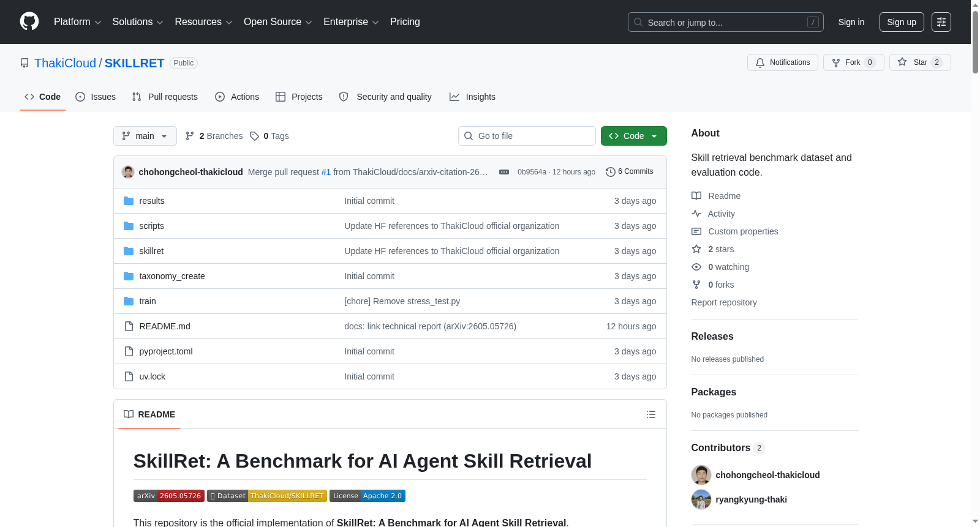
Task: View 0 watching link
Action: (720, 267)
